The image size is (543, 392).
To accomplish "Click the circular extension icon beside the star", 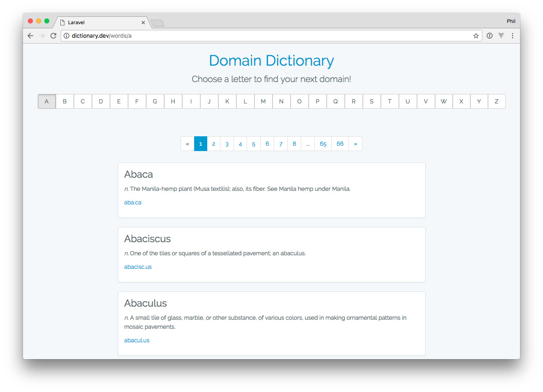I will pyautogui.click(x=490, y=36).
